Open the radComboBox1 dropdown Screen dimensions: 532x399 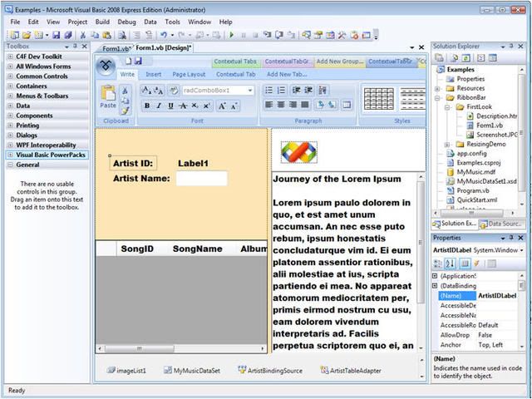[250, 91]
